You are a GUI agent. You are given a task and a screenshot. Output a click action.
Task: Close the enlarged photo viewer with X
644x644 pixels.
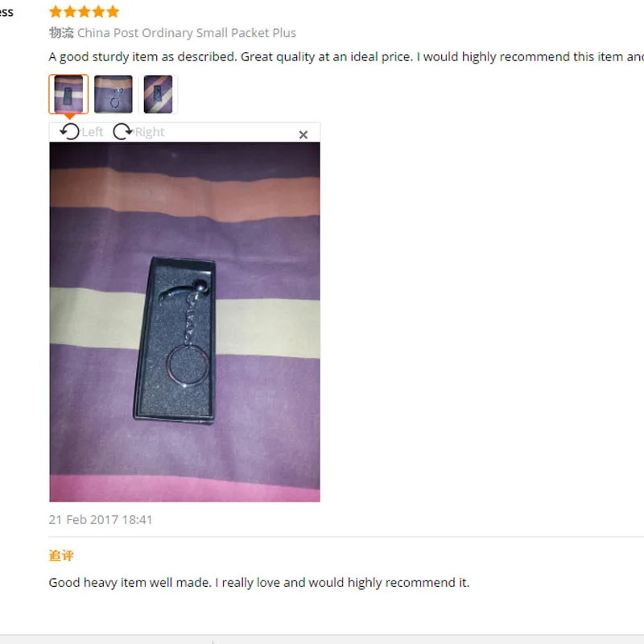click(303, 134)
